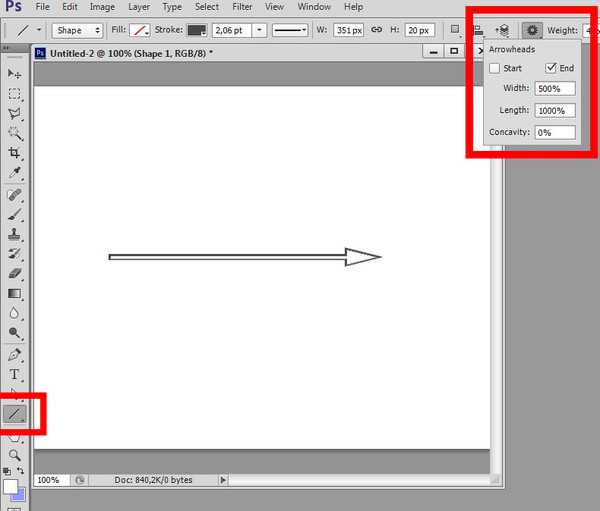Image resolution: width=600 pixels, height=511 pixels.
Task: Select the Pen tool
Action: [15, 355]
